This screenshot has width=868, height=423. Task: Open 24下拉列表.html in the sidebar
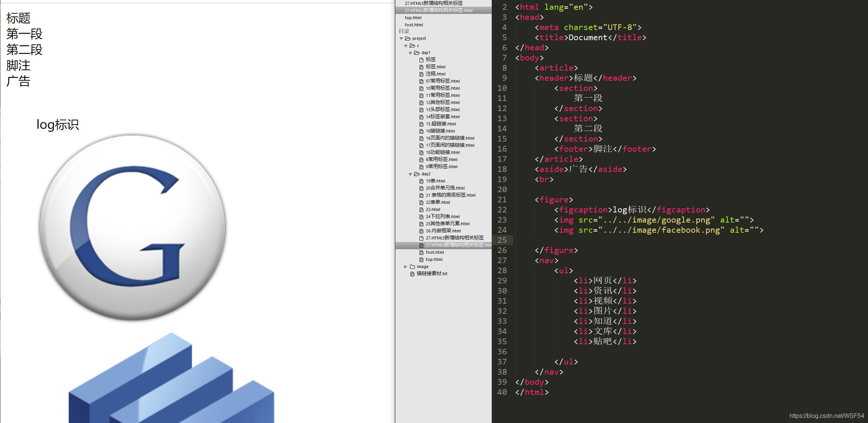point(442,217)
